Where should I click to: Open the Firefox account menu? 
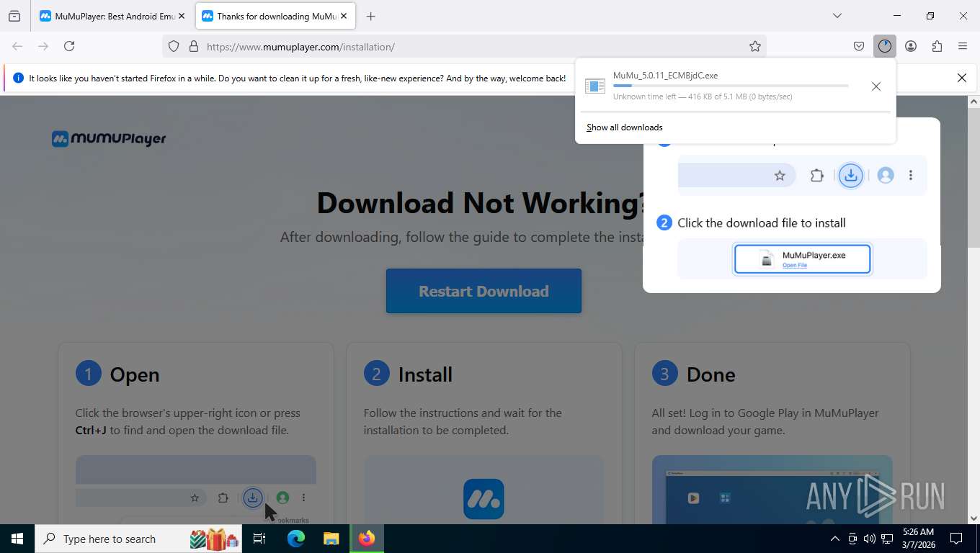point(911,46)
